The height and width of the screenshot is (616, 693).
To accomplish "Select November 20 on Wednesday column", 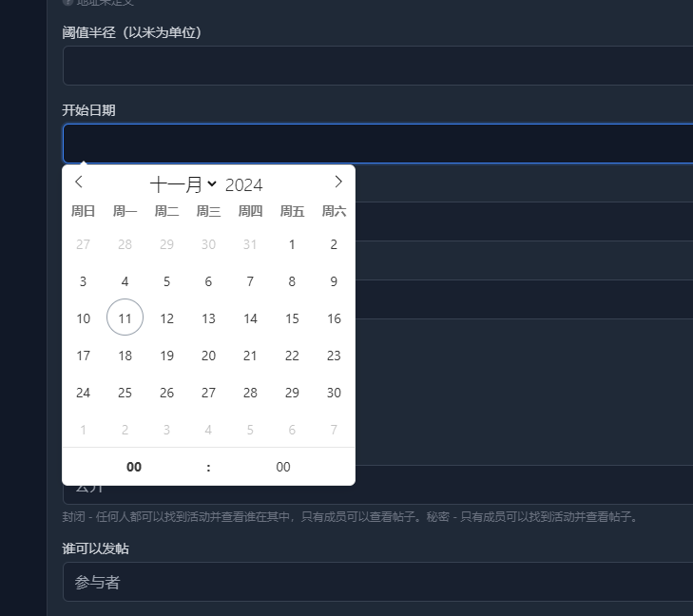I will point(208,356).
